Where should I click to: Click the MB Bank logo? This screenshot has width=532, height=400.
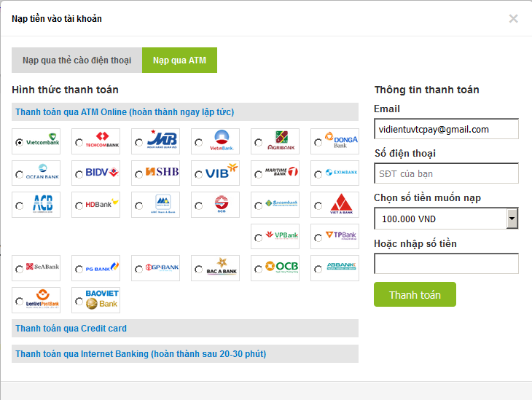(x=162, y=139)
